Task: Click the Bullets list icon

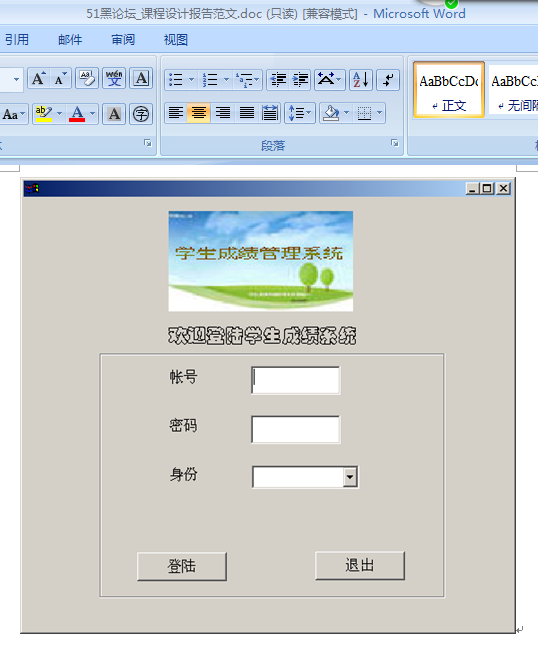Action: coord(176,80)
